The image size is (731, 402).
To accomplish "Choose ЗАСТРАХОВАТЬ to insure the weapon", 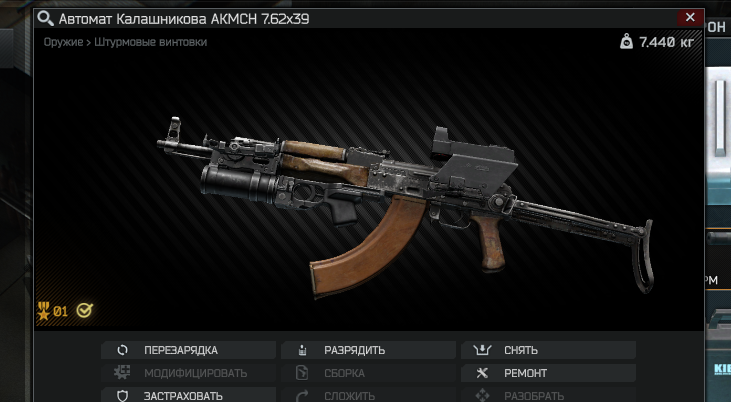I will 188,395.
